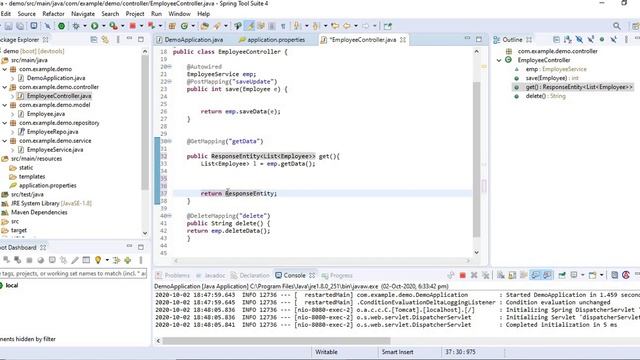
Task: Toggle Link with Editor in Package Explorer
Action: [105, 40]
